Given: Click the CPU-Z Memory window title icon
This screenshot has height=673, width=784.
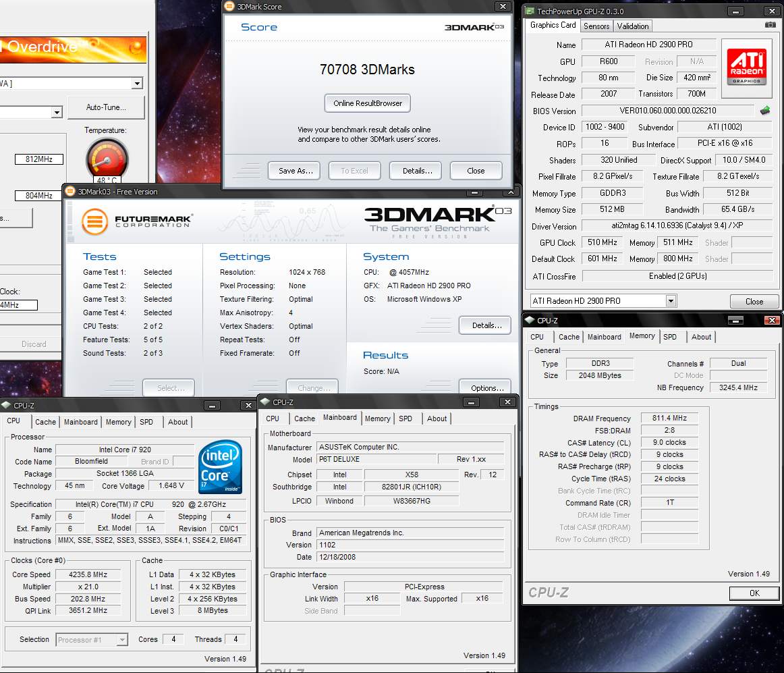Looking at the screenshot, I should pos(530,320).
